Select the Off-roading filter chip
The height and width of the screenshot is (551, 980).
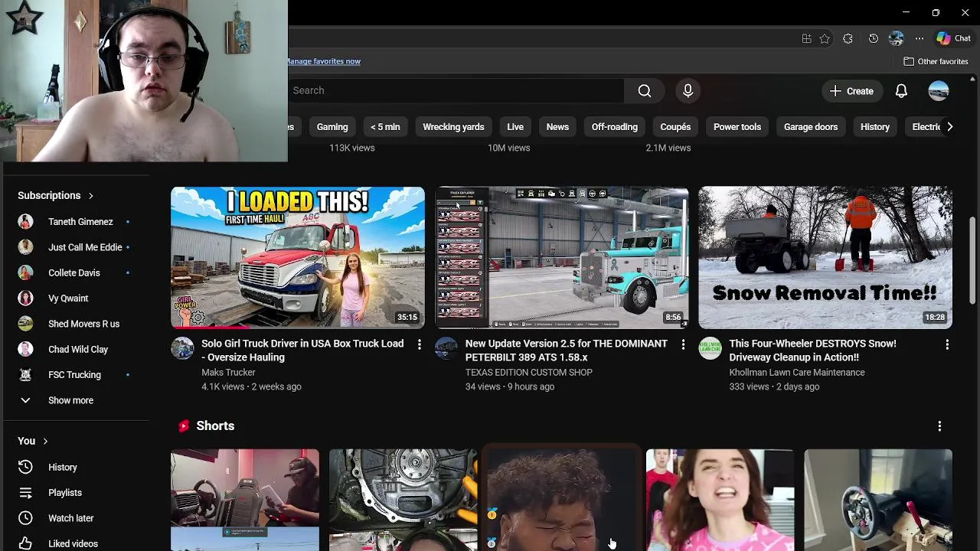(x=614, y=127)
